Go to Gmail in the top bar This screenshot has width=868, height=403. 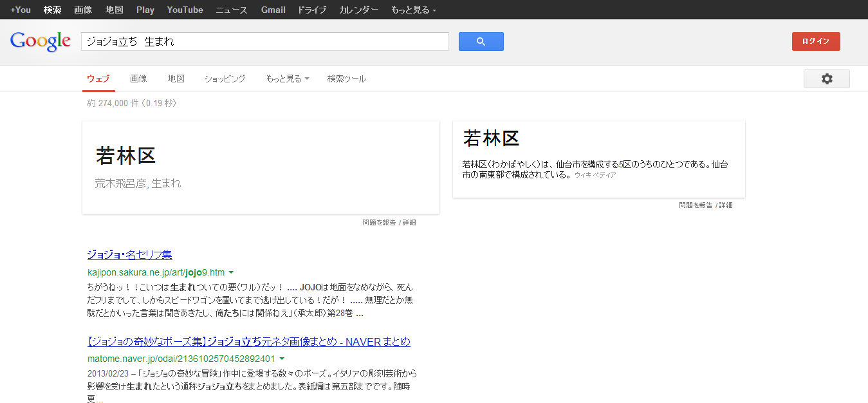pyautogui.click(x=273, y=10)
